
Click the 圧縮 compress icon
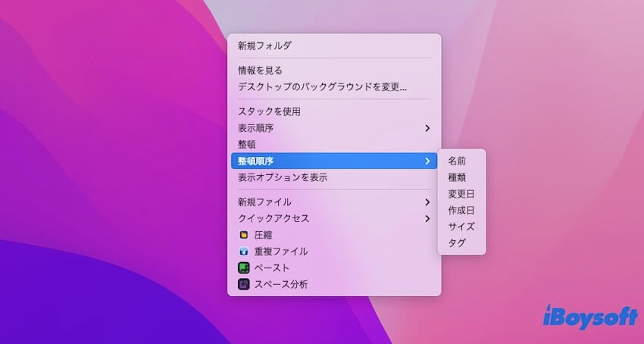(244, 235)
